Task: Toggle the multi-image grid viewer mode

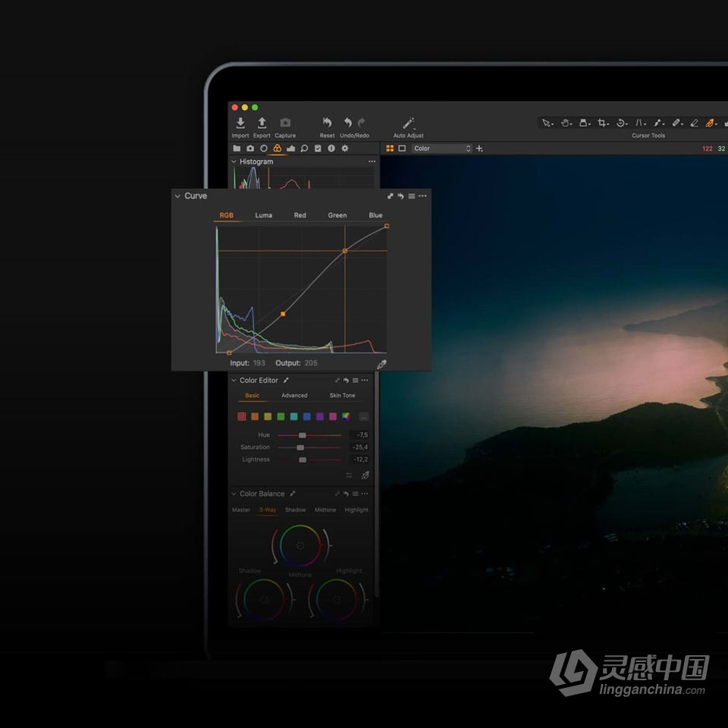Action: point(390,148)
